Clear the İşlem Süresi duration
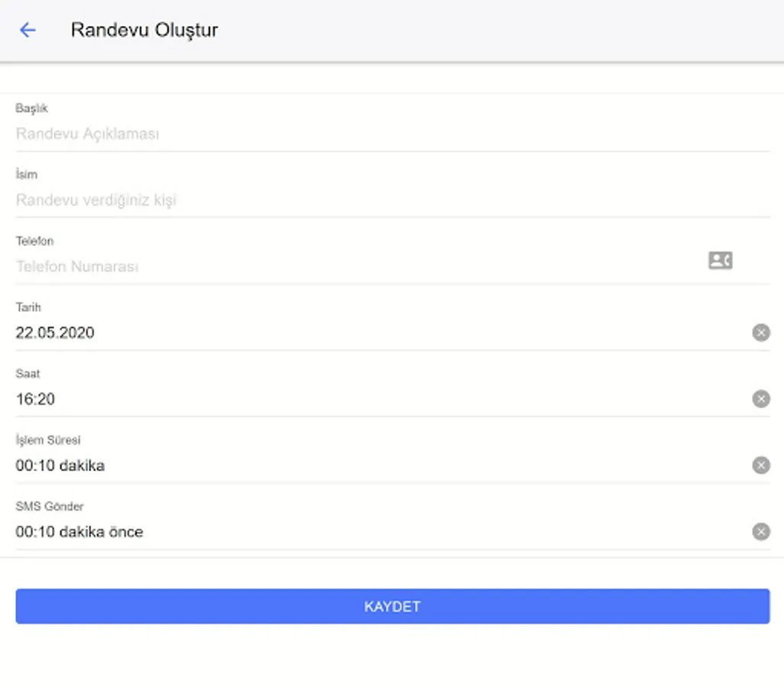Viewport: 784px width, 688px height. pos(761,465)
